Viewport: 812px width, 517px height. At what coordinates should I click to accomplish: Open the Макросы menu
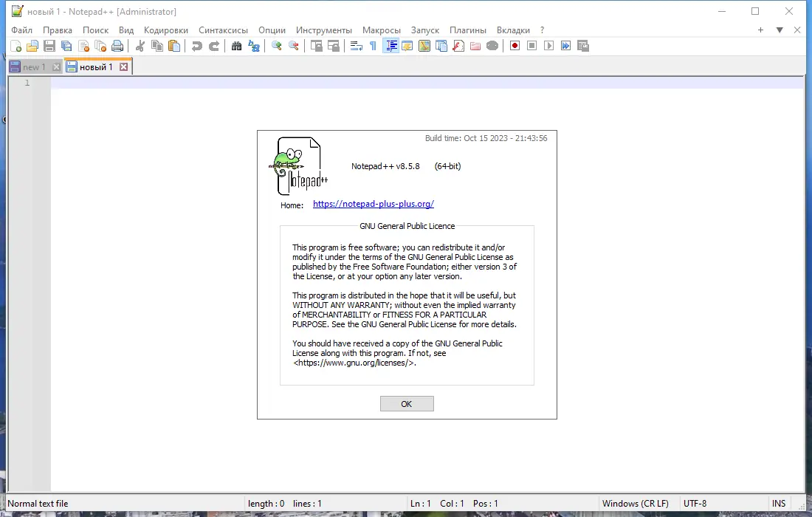382,30
